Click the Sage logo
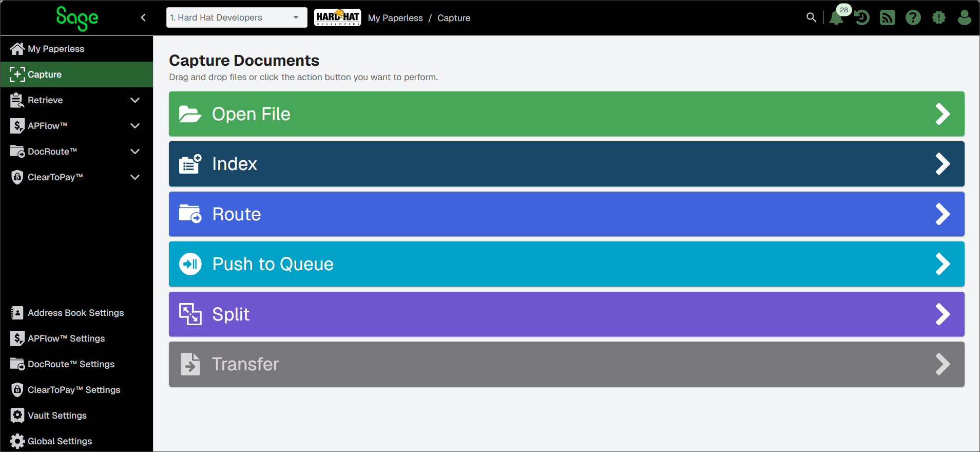Screen dimensions: 980x452 pyautogui.click(x=77, y=18)
